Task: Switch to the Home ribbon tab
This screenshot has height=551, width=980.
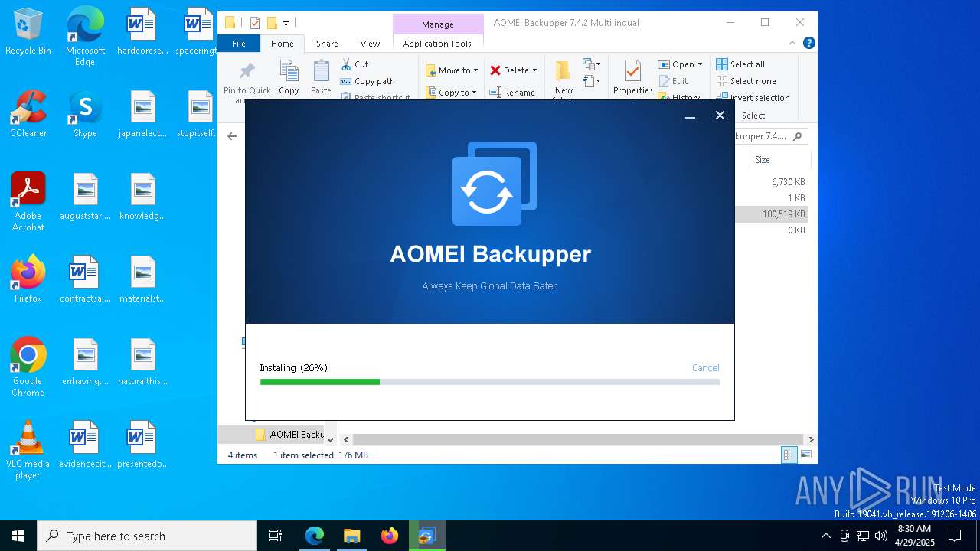Action: pos(282,44)
